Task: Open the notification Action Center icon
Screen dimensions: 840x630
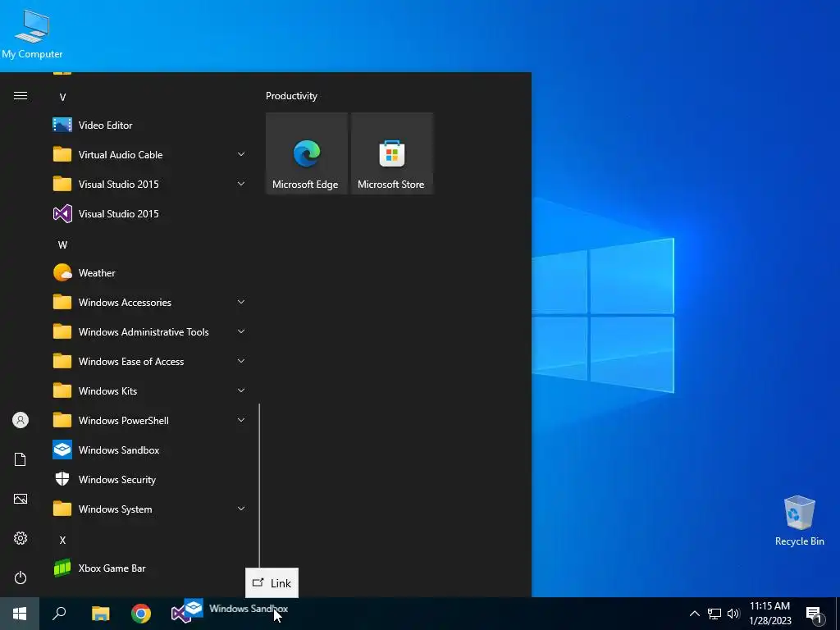Action: (x=815, y=614)
